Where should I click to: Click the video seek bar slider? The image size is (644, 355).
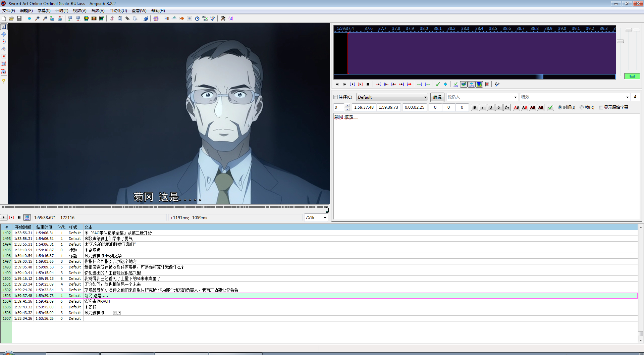165,209
